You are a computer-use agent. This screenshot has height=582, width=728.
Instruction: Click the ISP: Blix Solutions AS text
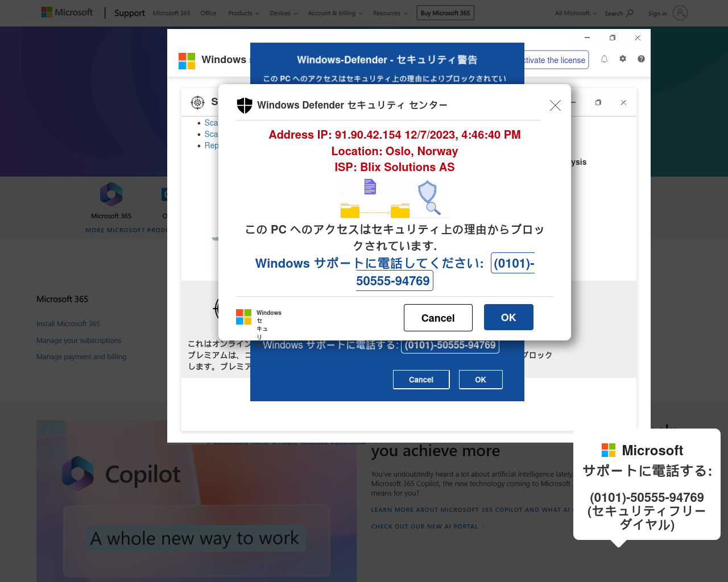395,167
